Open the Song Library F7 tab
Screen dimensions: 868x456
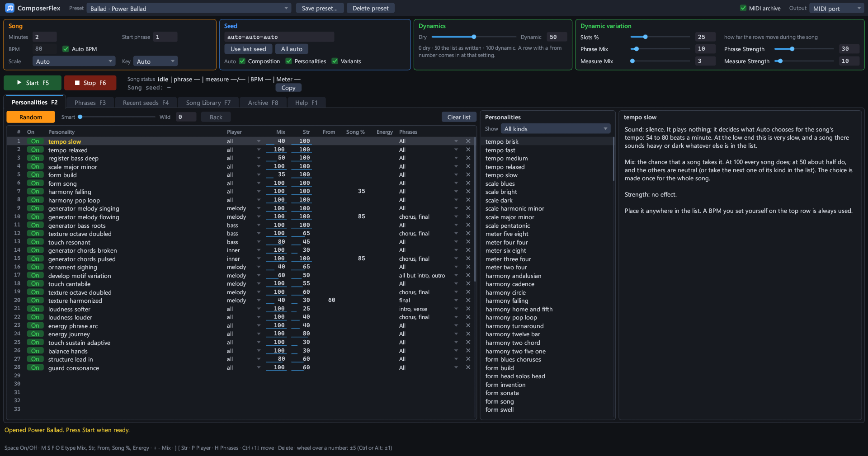pyautogui.click(x=208, y=103)
